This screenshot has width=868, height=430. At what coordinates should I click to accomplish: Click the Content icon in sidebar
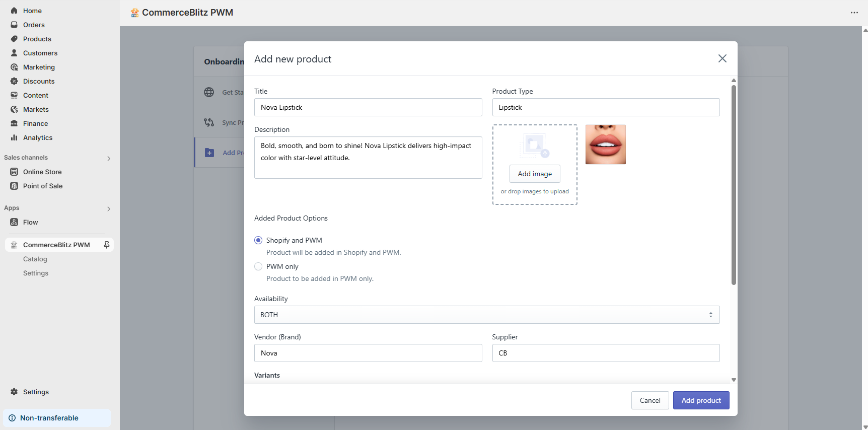tap(14, 95)
